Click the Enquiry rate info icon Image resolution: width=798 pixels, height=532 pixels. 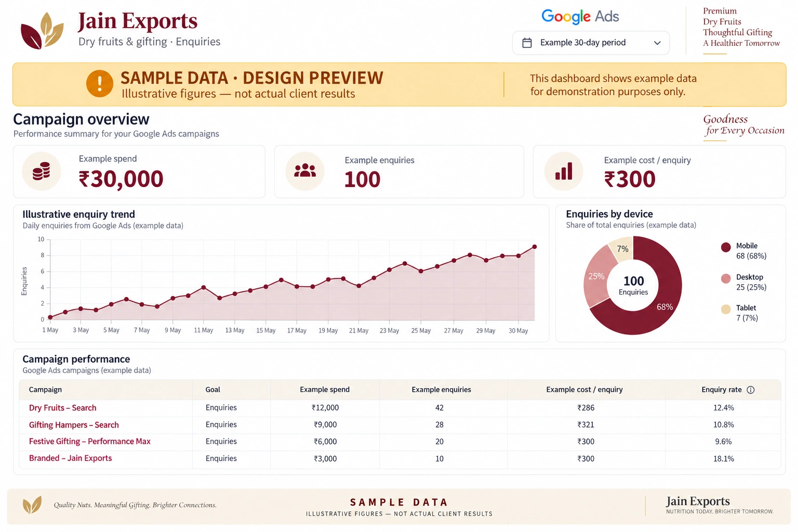click(751, 390)
